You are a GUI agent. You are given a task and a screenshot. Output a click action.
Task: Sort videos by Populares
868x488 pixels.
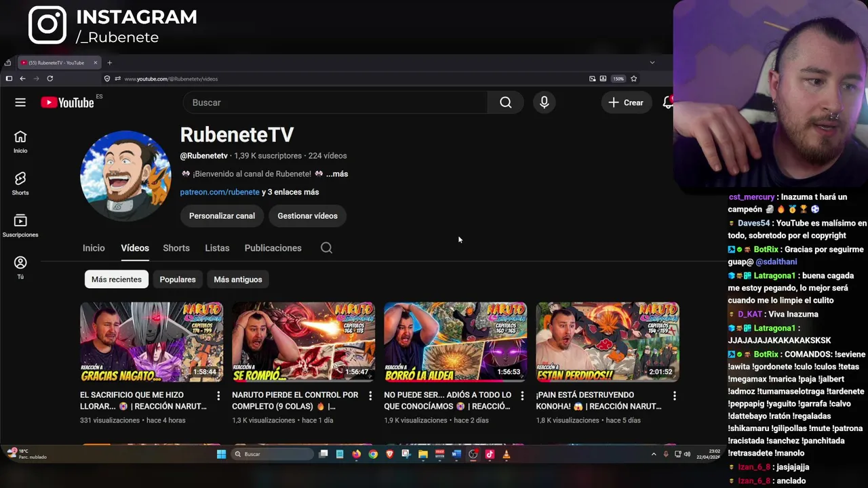click(178, 279)
